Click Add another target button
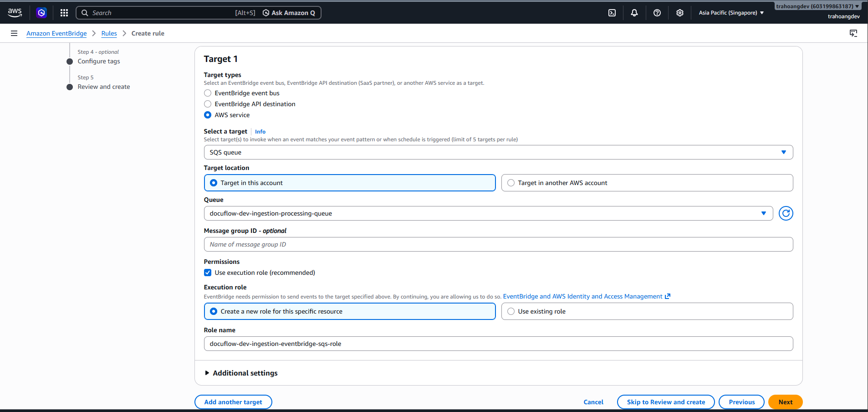This screenshot has height=412, width=868. [x=233, y=402]
